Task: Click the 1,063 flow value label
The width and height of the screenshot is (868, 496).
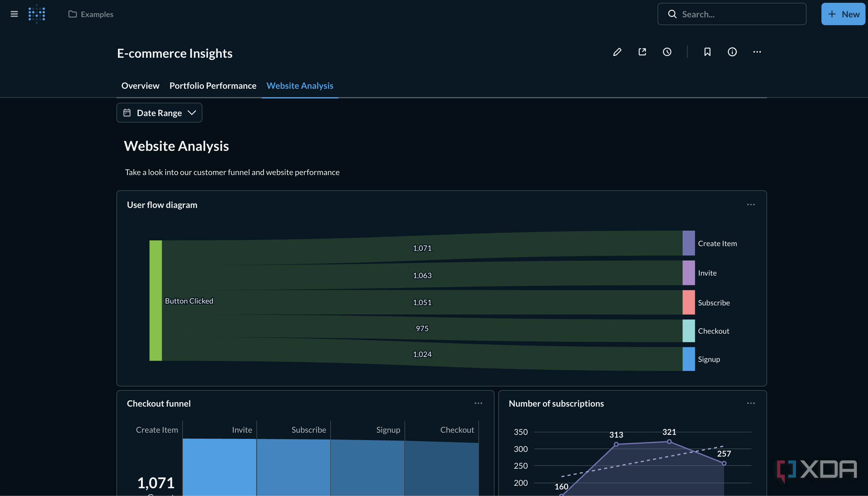Action: click(x=422, y=275)
